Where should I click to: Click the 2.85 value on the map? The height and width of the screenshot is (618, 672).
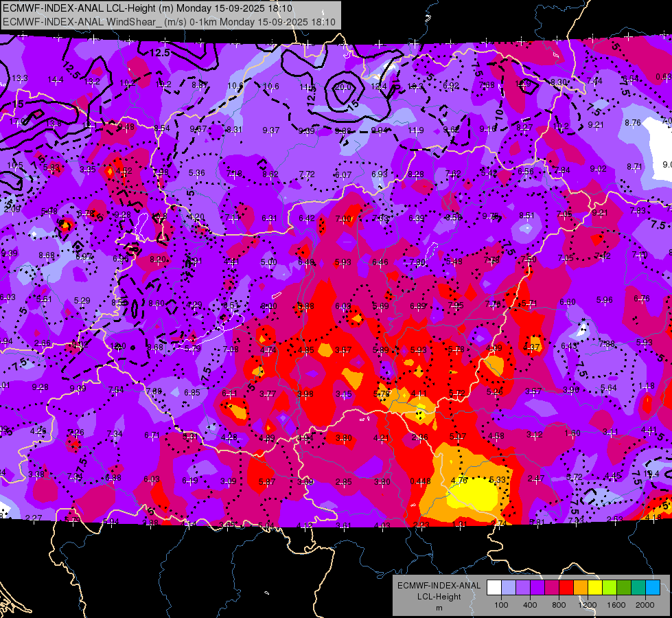pyautogui.click(x=344, y=481)
